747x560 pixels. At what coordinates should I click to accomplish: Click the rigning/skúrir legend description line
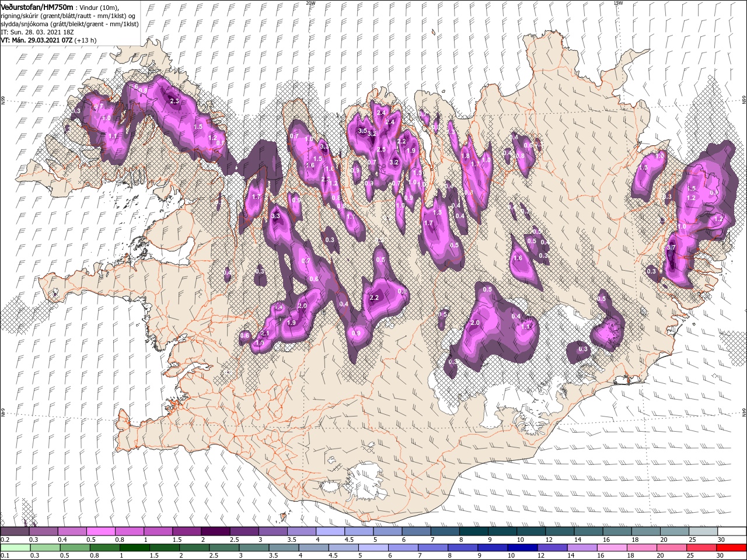68,15
